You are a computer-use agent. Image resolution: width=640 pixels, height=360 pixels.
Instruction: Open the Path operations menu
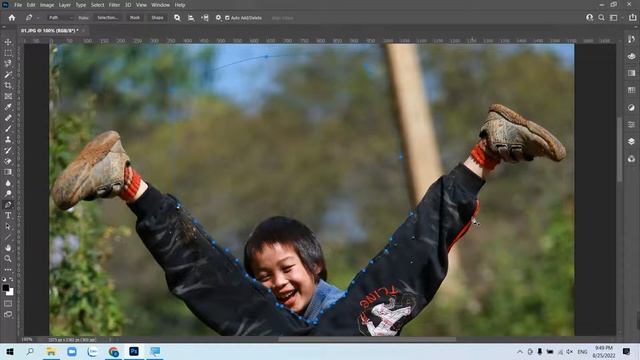[177, 18]
